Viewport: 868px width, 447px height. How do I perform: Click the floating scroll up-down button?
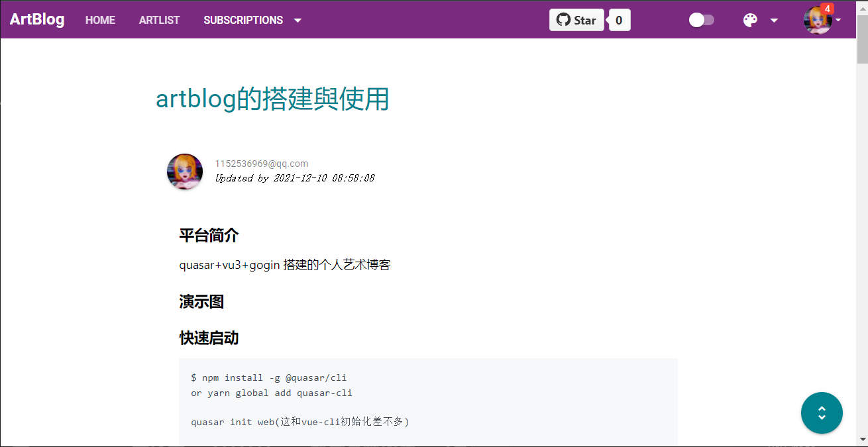[x=822, y=413]
